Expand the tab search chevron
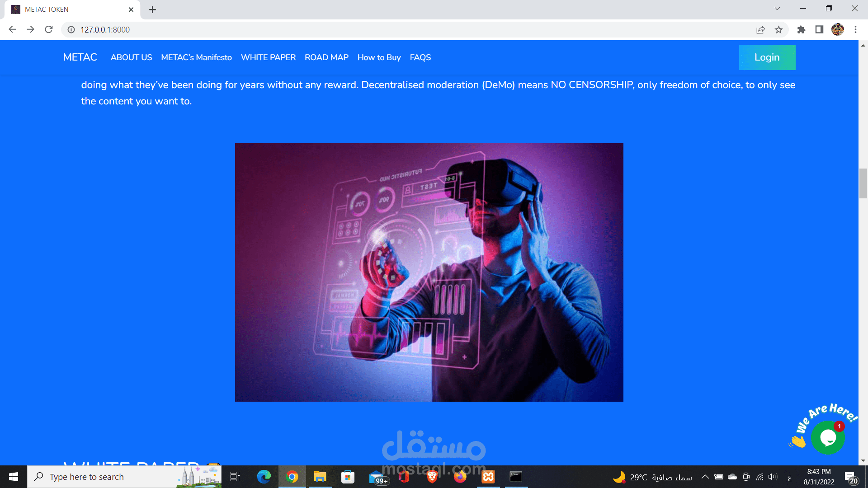This screenshot has height=488, width=868. [x=777, y=9]
